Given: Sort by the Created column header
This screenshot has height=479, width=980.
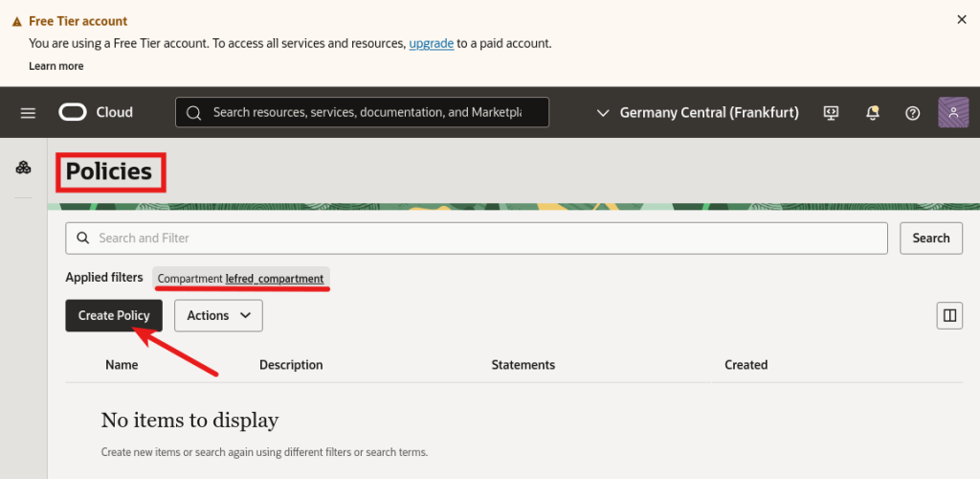Looking at the screenshot, I should coord(746,365).
